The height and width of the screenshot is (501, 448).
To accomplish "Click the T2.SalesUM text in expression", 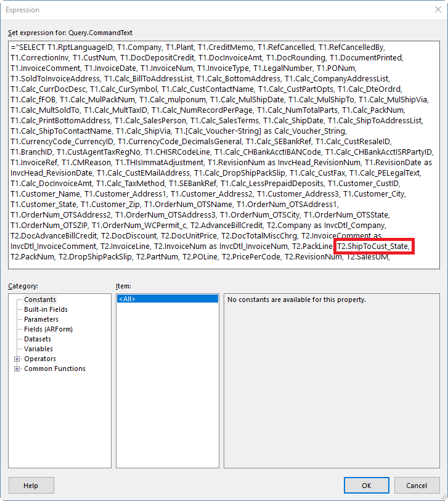I will click(368, 257).
